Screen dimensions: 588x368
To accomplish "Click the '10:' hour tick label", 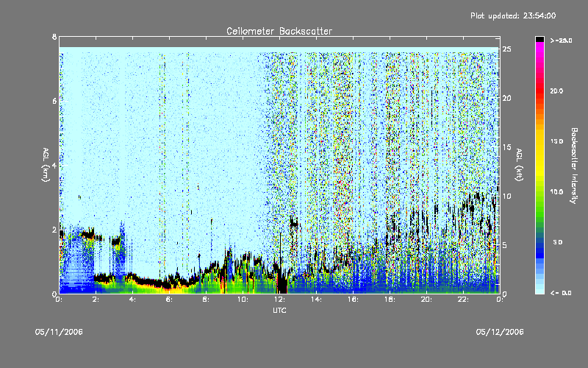I will point(243,300).
